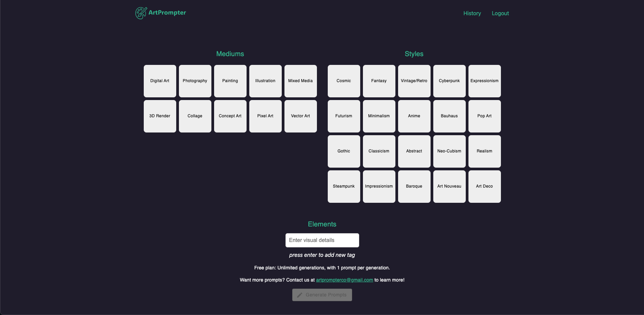Click the ArtPrompter palette logo icon

(x=141, y=13)
